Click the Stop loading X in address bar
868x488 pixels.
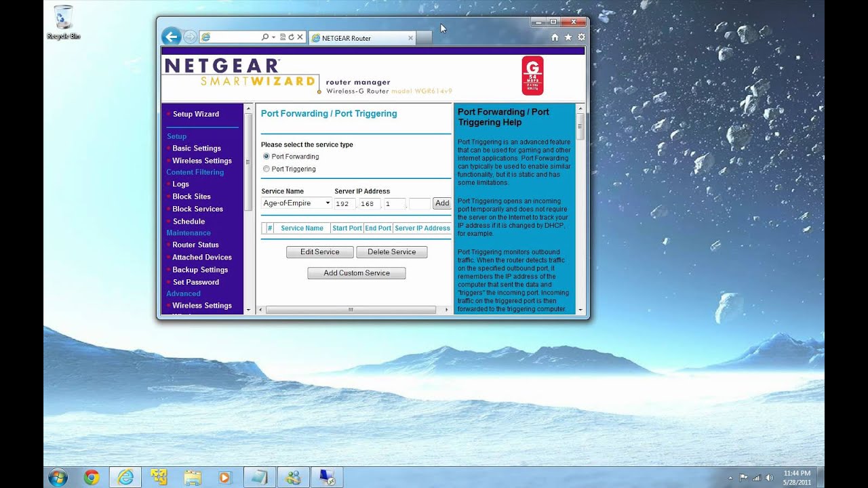[300, 37]
